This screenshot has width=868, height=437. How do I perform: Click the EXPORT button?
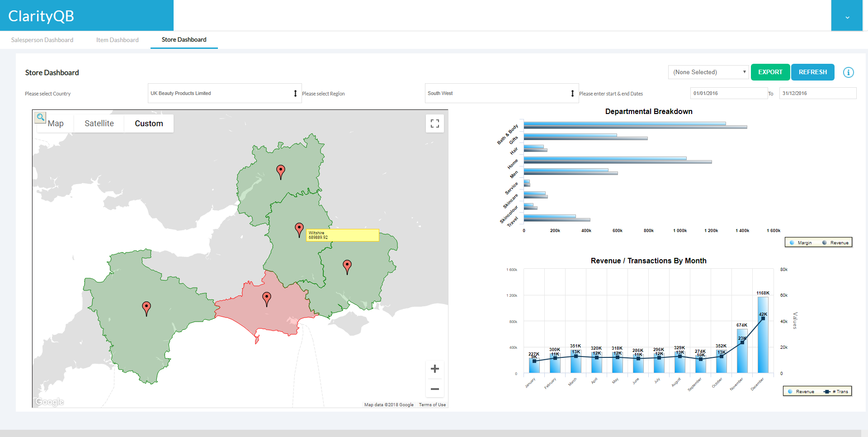(x=770, y=72)
